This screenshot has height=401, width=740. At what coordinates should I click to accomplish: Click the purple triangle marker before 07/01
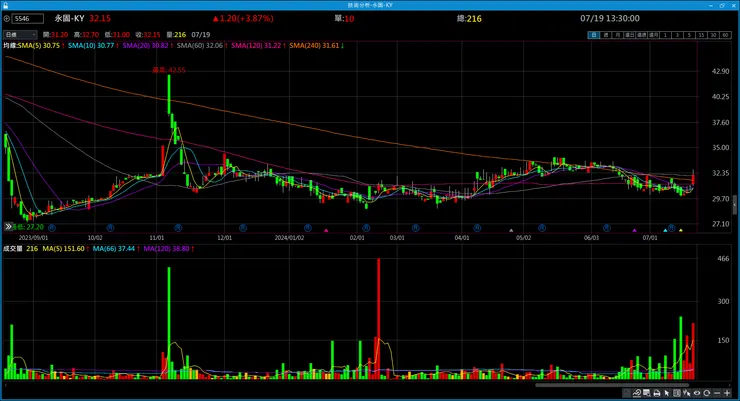pyautogui.click(x=634, y=230)
